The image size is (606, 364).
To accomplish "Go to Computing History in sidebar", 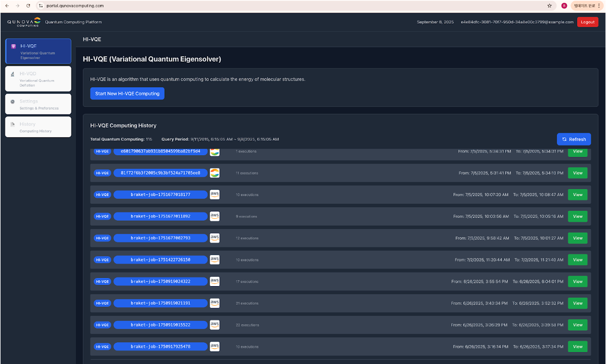I will pyautogui.click(x=38, y=127).
